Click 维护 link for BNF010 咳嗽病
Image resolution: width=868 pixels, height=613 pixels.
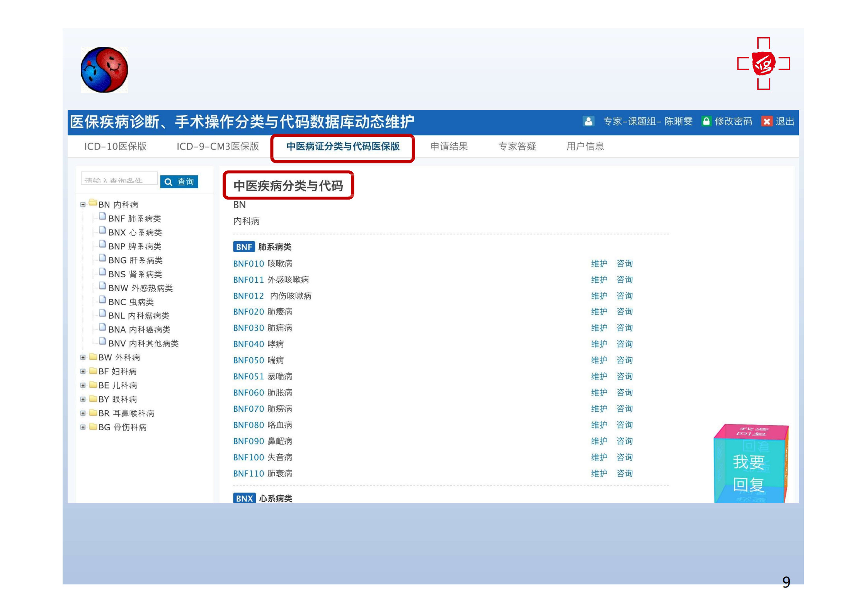click(x=599, y=263)
